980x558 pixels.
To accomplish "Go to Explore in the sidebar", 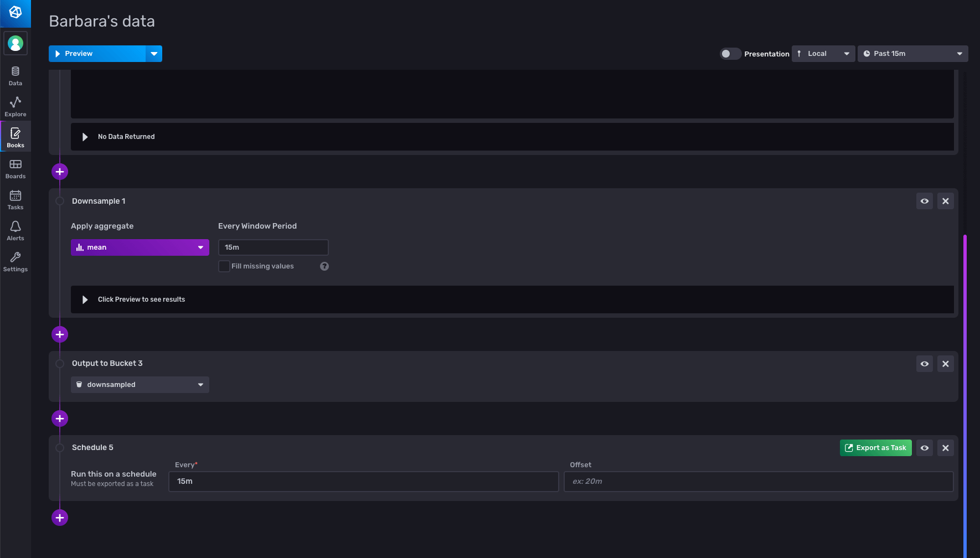I will point(16,107).
